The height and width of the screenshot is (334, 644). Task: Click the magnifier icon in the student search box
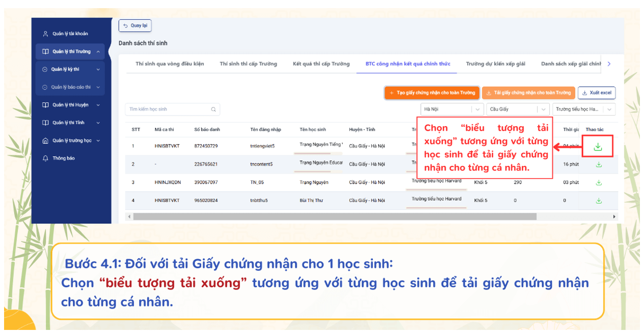(213, 109)
